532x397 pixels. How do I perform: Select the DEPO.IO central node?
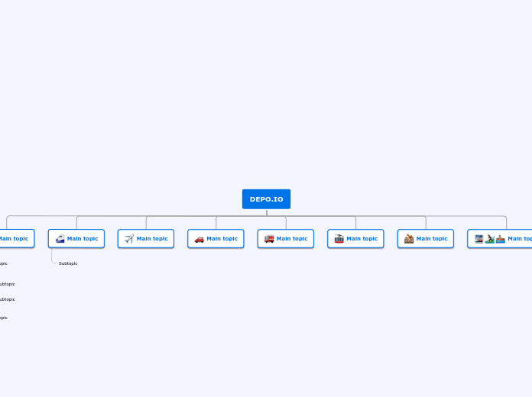pos(266,199)
